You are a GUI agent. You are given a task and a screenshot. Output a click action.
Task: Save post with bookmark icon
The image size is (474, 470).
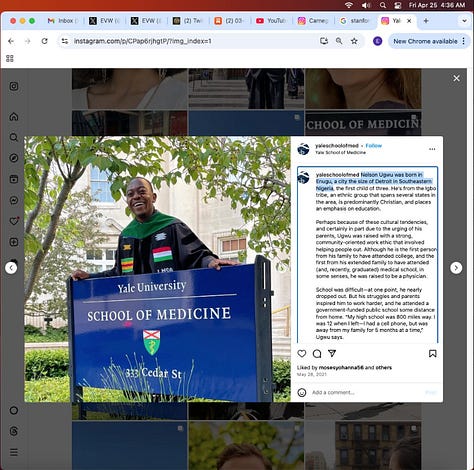click(x=432, y=353)
